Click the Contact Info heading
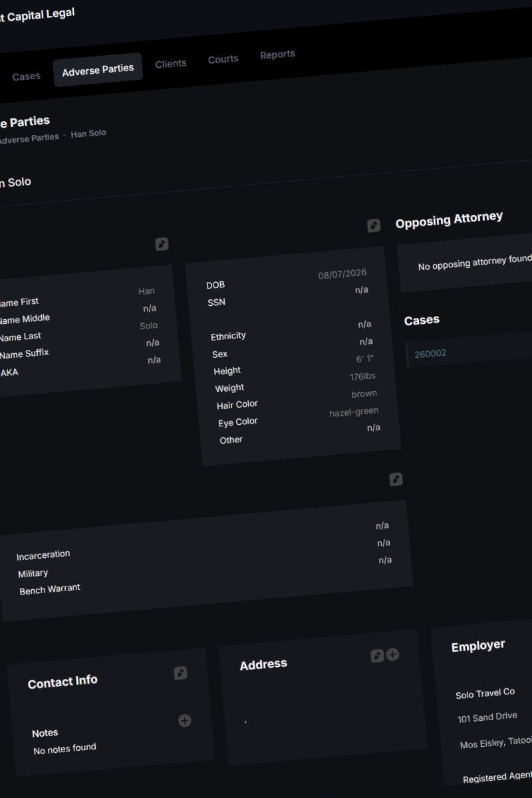 [63, 682]
